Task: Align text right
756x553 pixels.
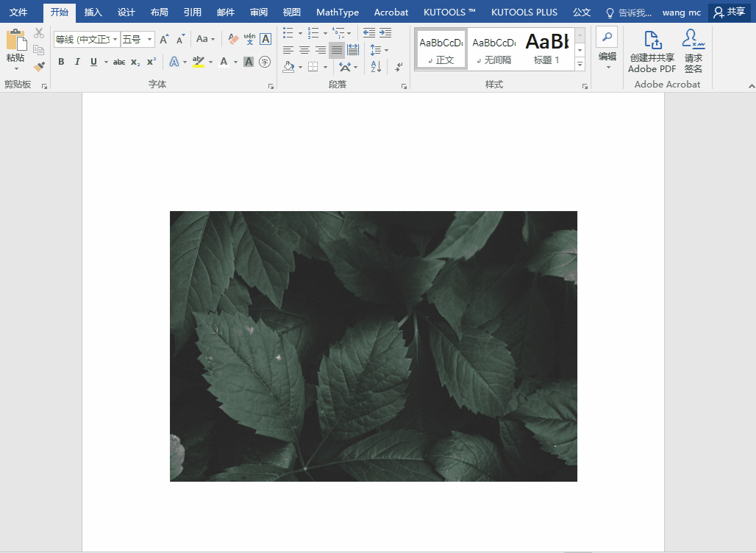Action: click(x=321, y=50)
